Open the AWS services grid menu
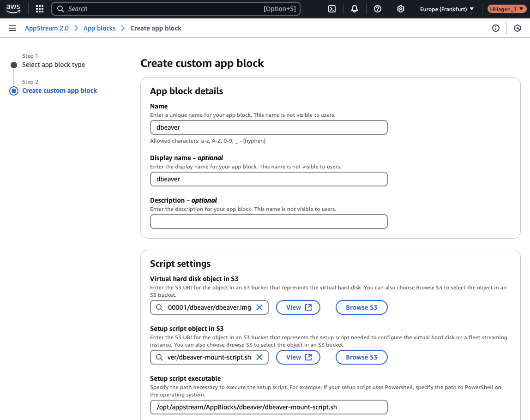The width and height of the screenshot is (530, 420). (39, 8)
